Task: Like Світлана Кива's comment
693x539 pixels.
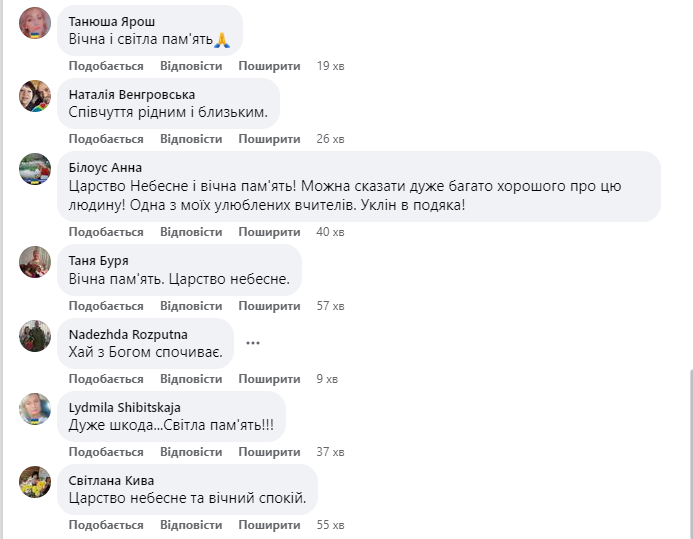Action: (106, 525)
